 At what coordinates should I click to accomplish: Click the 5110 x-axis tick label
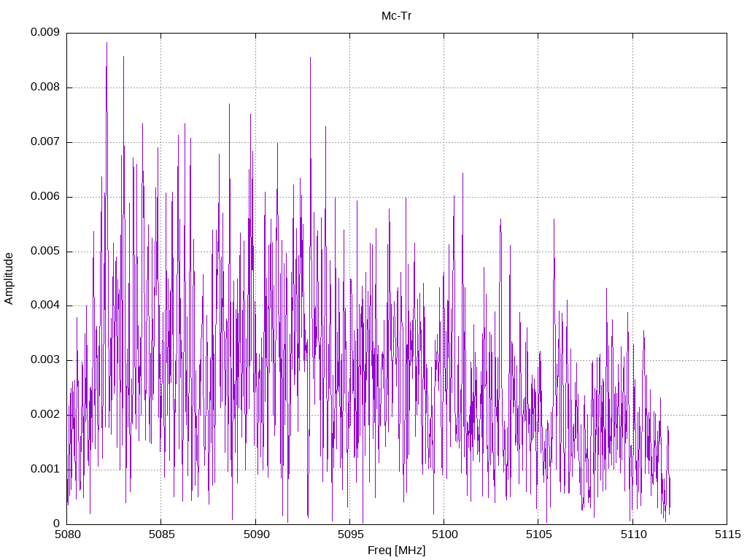tap(633, 534)
